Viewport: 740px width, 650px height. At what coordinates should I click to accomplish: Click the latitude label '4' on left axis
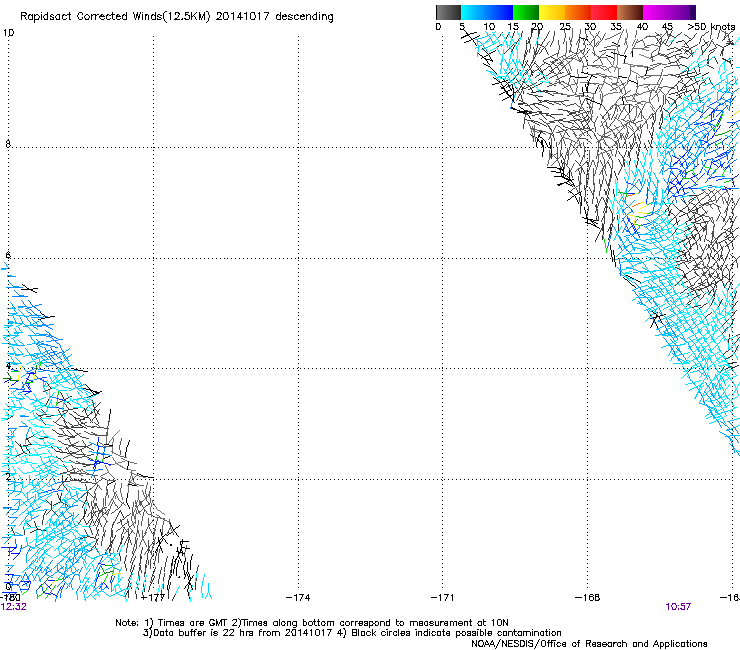(x=8, y=365)
